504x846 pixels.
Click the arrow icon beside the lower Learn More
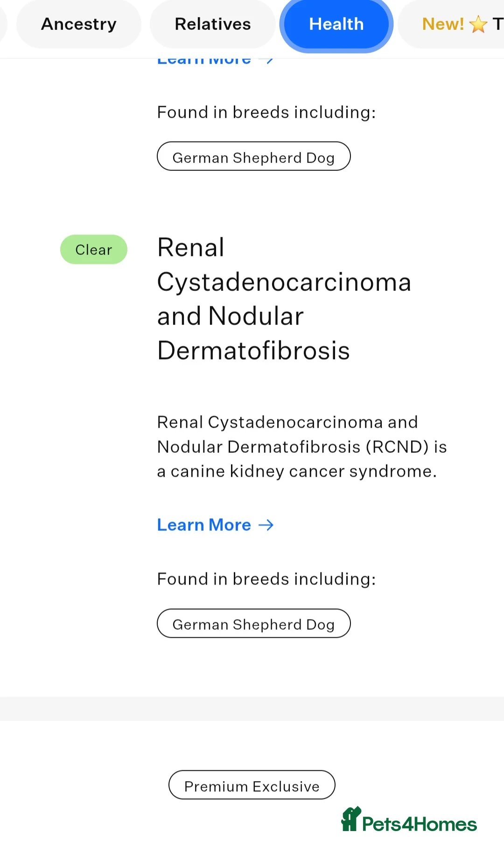coord(266,525)
